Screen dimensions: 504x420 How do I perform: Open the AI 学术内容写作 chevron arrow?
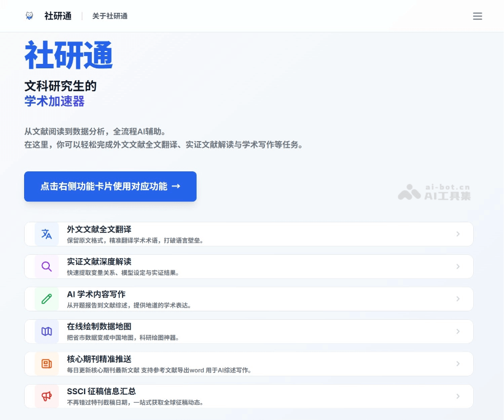click(x=458, y=298)
